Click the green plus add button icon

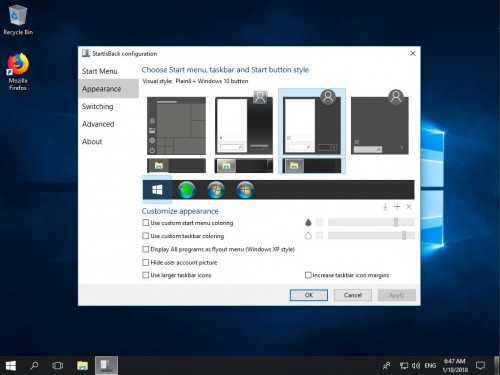point(397,207)
